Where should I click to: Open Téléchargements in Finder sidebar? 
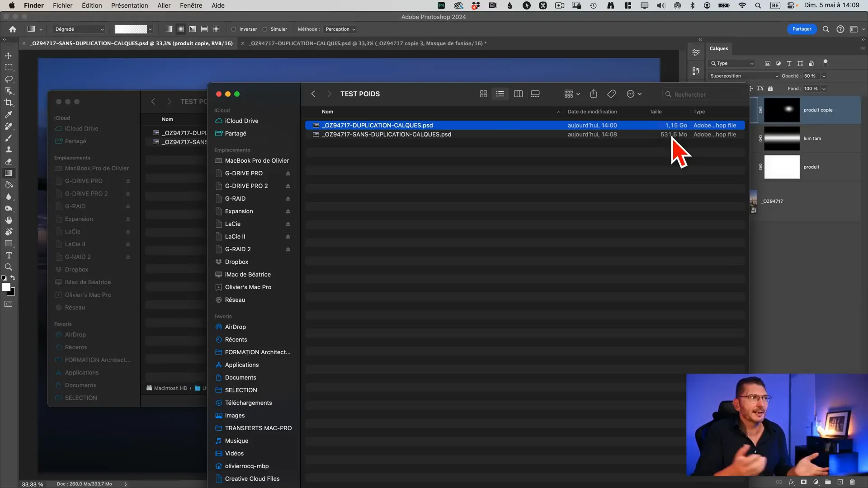point(248,403)
